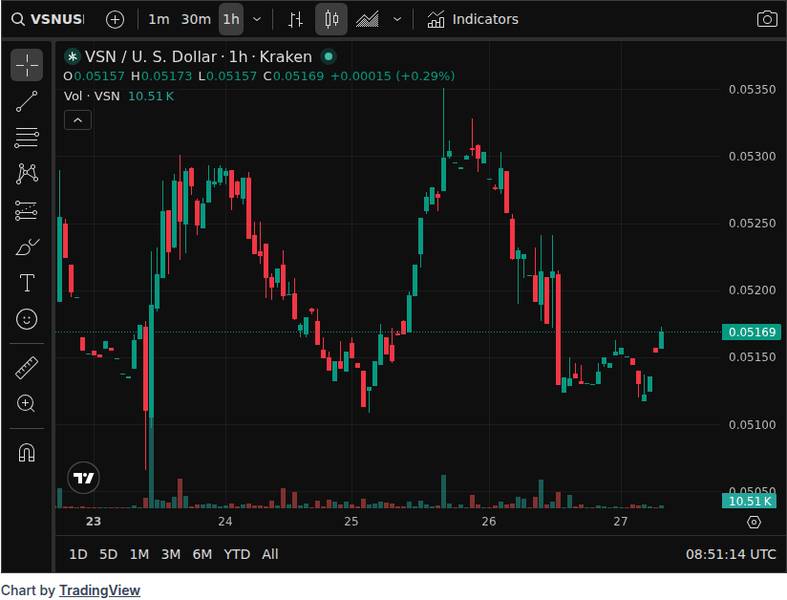Screen dimensions: 787x600
Task: Set range to 5D
Action: [x=108, y=554]
